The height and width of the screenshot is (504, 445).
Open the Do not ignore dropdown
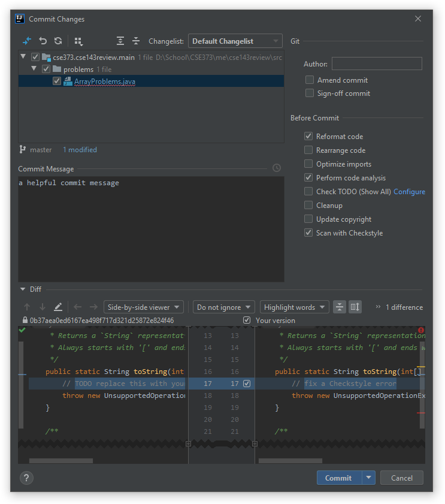pyautogui.click(x=224, y=307)
